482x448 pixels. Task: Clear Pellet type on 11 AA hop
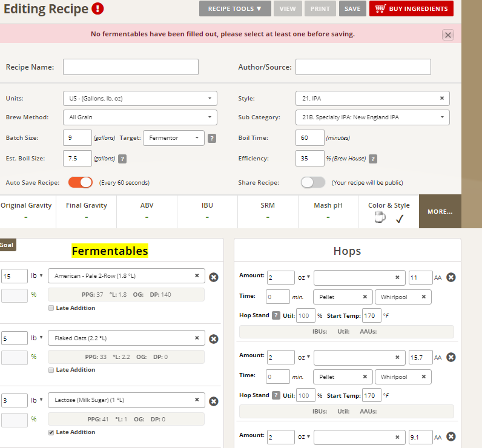click(x=365, y=297)
